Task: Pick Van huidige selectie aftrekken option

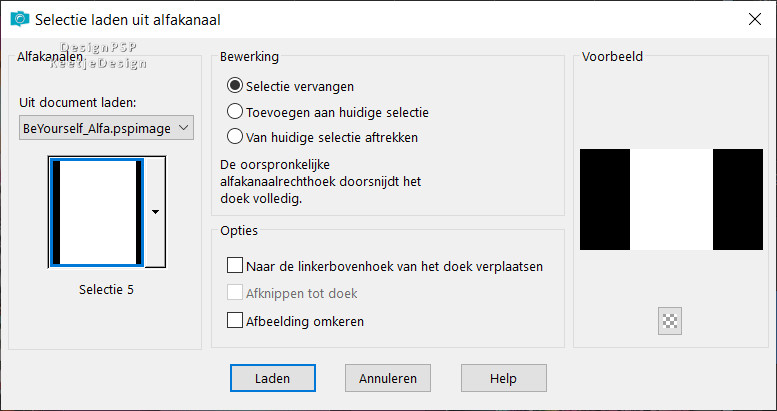Action: coord(236,137)
